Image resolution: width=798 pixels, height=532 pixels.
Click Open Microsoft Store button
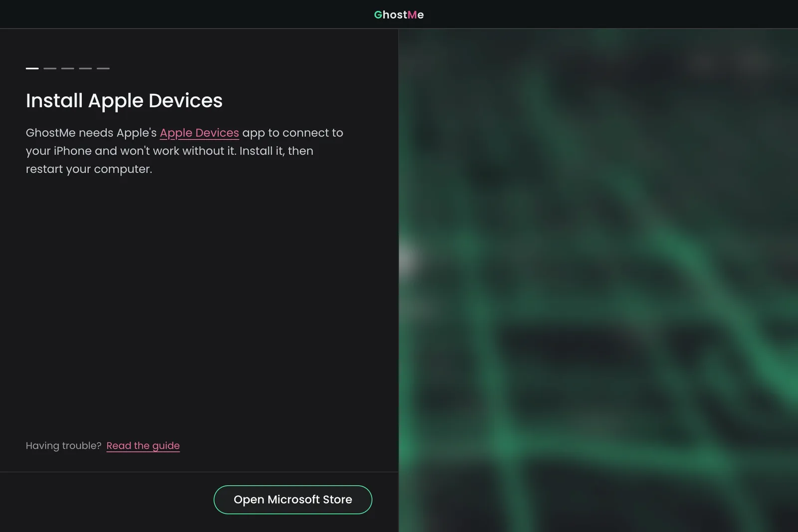[x=293, y=500]
